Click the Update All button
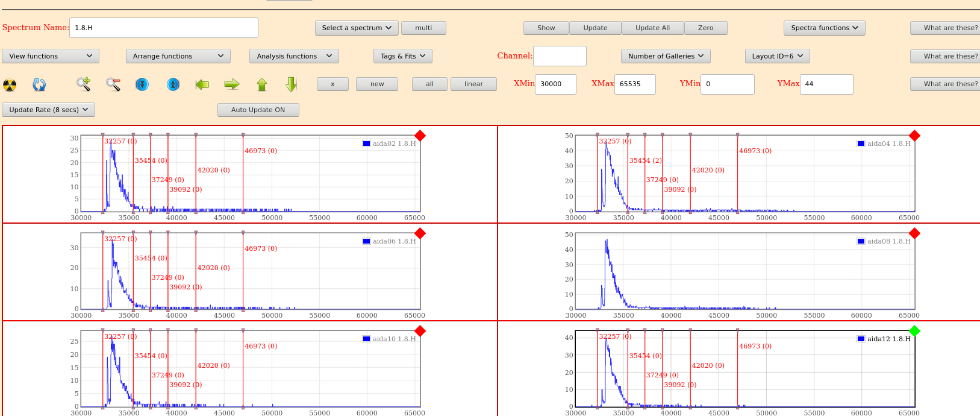This screenshot has height=416, width=980. tap(652, 28)
